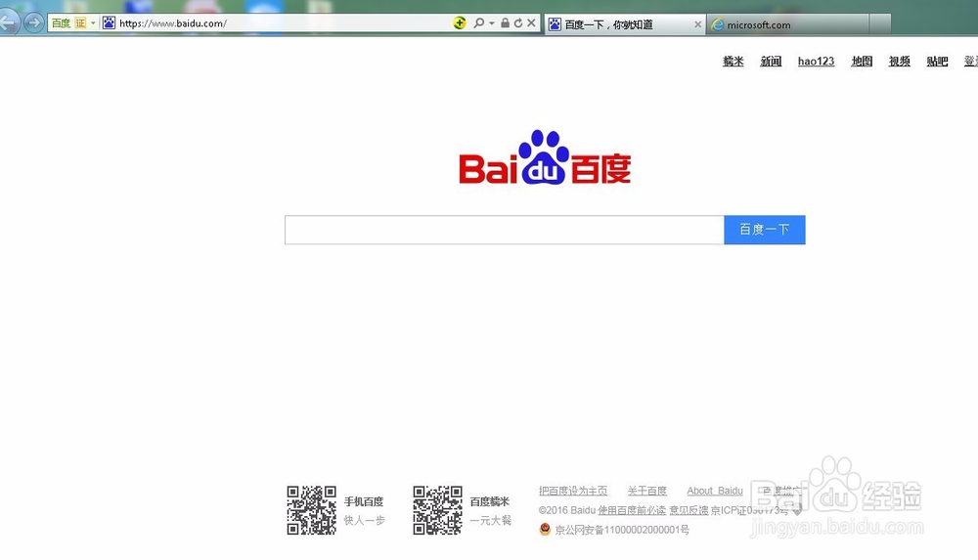
Task: Open the 地图 maps link
Action: pyautogui.click(x=862, y=62)
